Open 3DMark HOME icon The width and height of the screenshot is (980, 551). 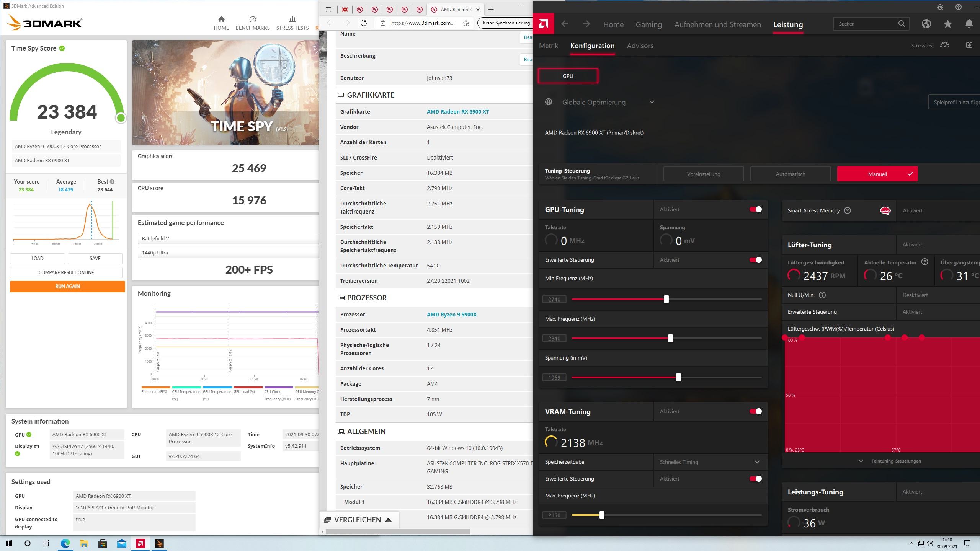pyautogui.click(x=221, y=19)
